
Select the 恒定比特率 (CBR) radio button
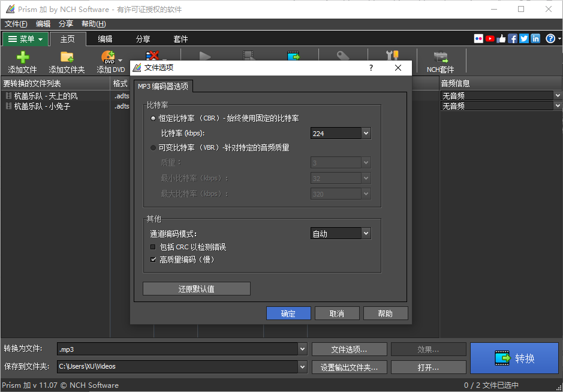pyautogui.click(x=153, y=118)
